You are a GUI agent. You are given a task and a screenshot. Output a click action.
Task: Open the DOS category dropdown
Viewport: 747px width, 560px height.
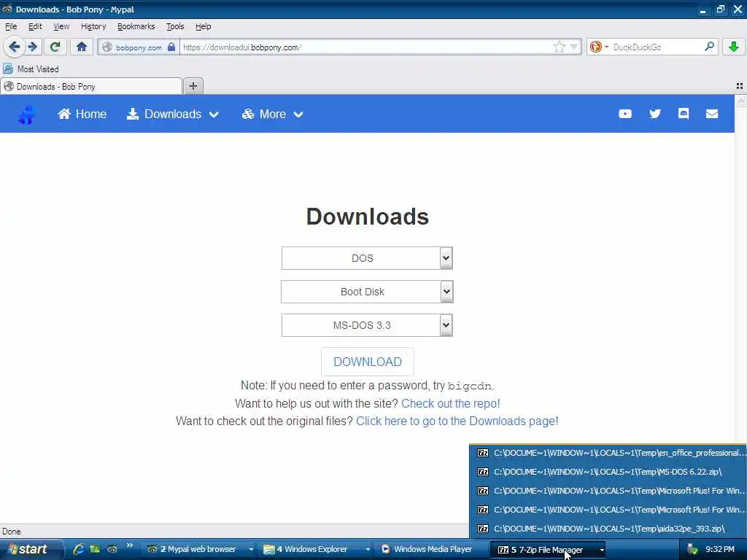[367, 258]
